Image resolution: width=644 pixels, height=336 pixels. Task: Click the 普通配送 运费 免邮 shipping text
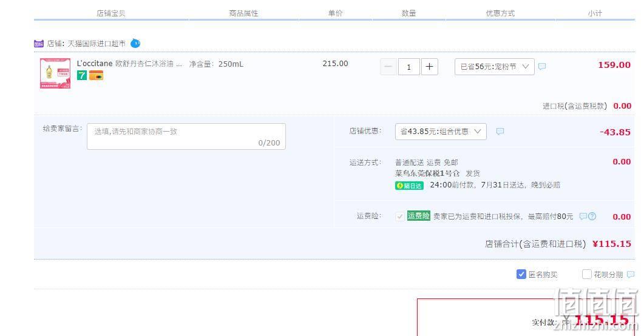[x=426, y=163]
